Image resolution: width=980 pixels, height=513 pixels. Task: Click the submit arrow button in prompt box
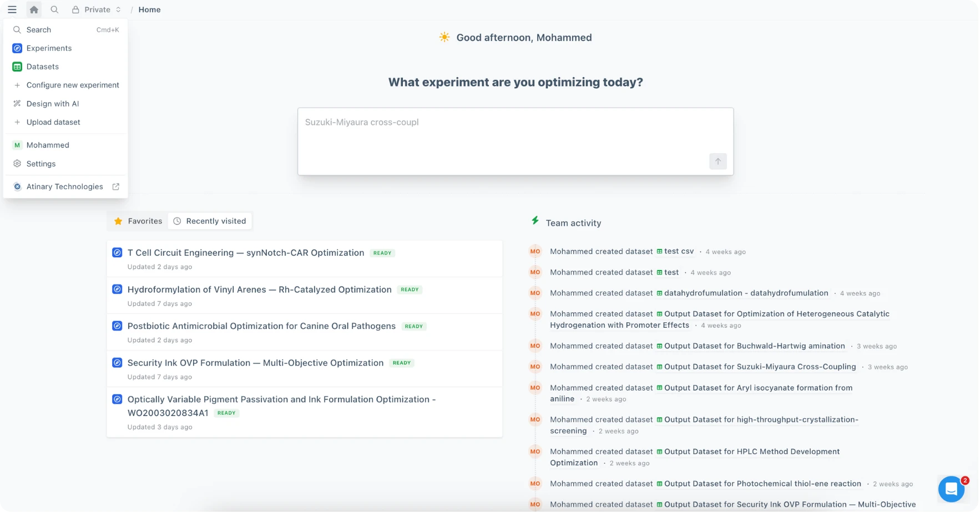(718, 161)
